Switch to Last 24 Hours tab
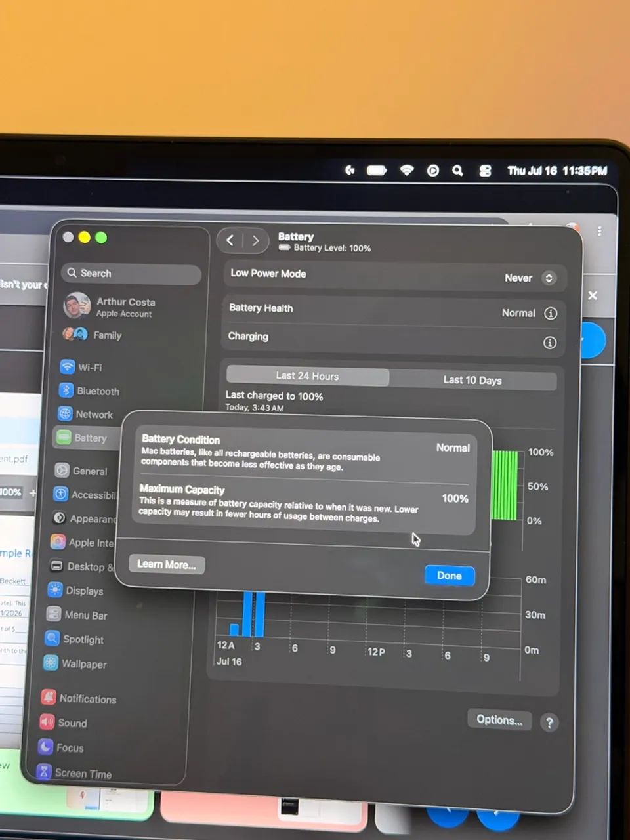This screenshot has width=630, height=840. click(308, 376)
